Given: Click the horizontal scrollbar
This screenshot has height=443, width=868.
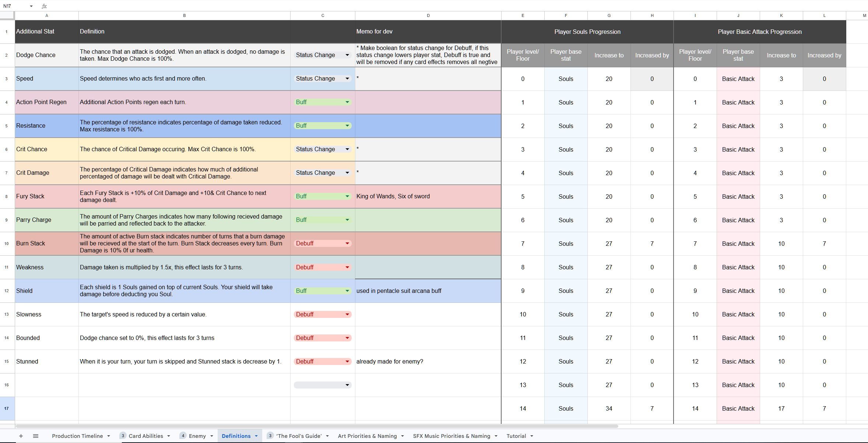Looking at the screenshot, I should coord(317,426).
